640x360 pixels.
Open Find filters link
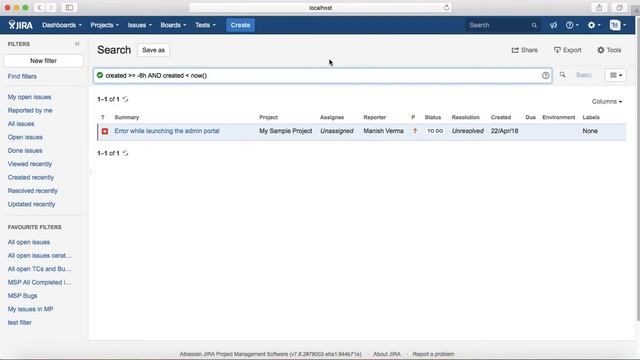click(22, 76)
